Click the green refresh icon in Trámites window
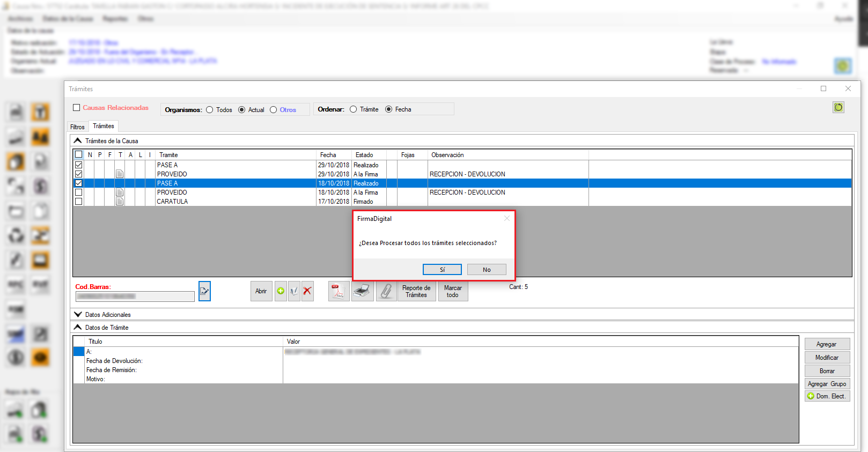This screenshot has width=868, height=452. [838, 107]
